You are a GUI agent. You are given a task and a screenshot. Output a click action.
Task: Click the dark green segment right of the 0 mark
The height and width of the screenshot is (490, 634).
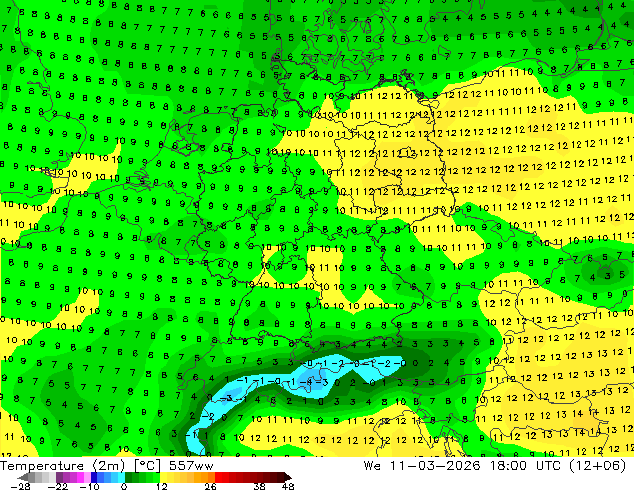(x=129, y=477)
